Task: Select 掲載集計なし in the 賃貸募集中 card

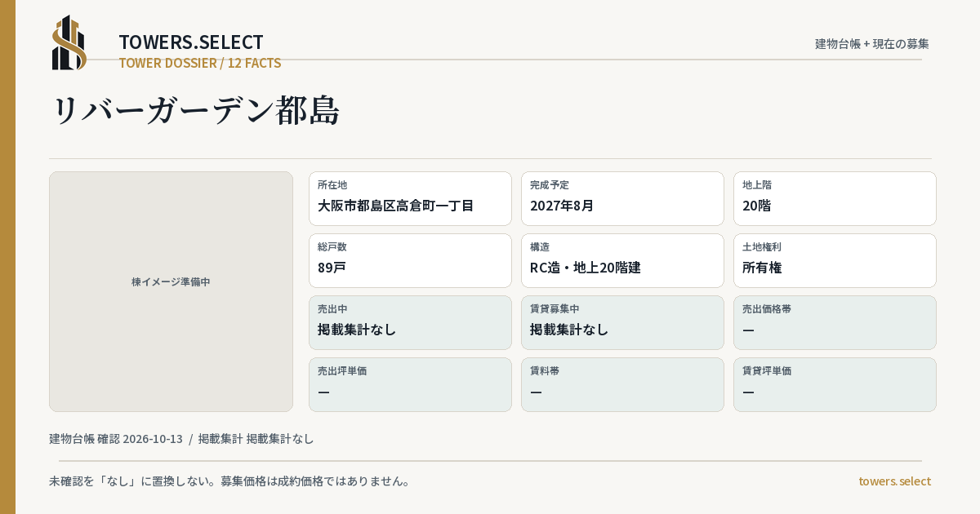Action: tap(569, 330)
